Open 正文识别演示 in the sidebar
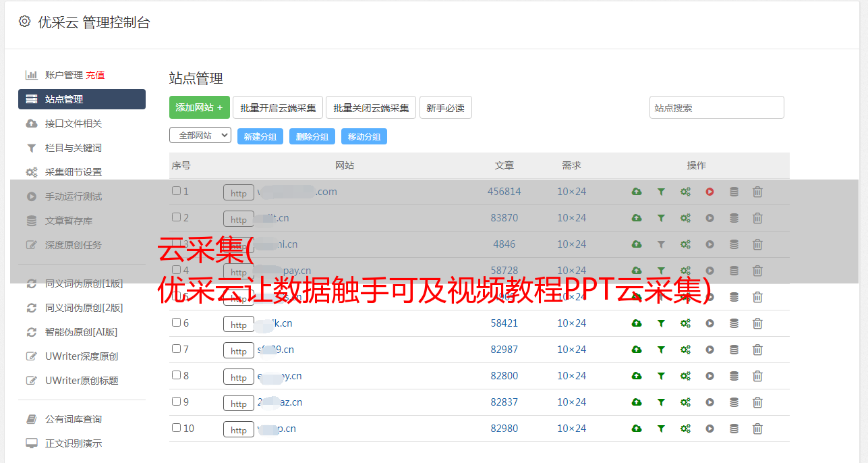868x463 pixels. pyautogui.click(x=74, y=443)
